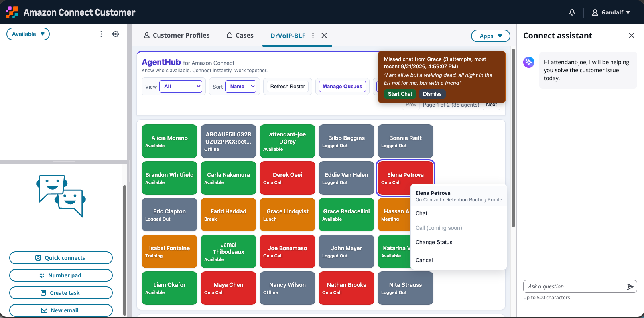Open the Gandalf user menu
644x318 pixels.
coord(611,12)
